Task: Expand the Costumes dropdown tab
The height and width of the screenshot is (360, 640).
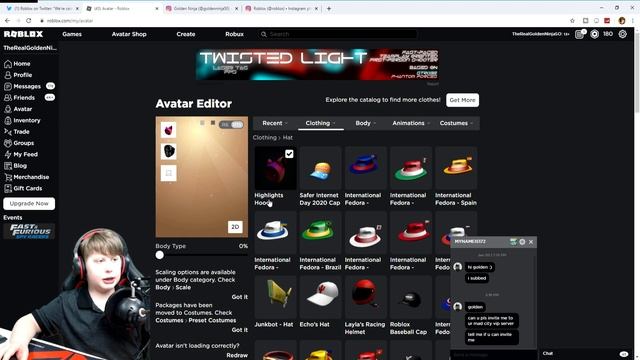Action: [456, 123]
